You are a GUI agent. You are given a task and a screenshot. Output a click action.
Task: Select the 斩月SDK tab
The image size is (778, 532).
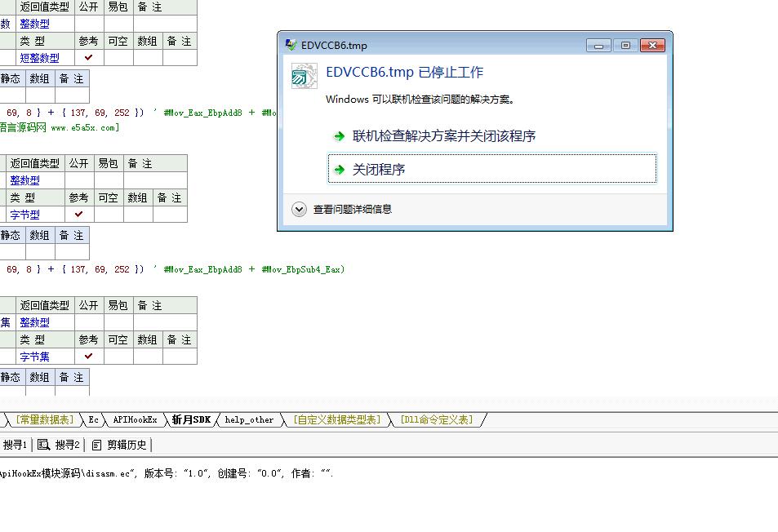(x=192, y=420)
